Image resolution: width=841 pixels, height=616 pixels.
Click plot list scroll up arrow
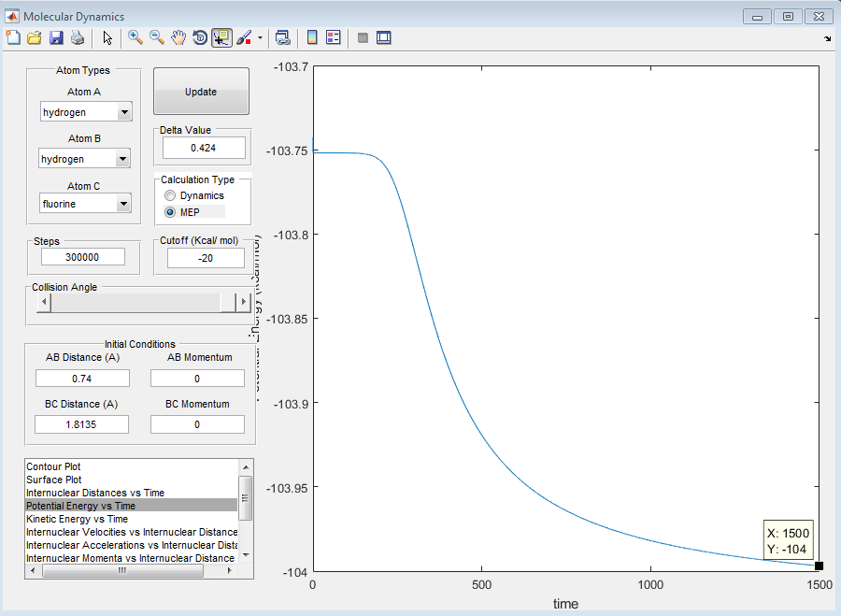click(246, 466)
